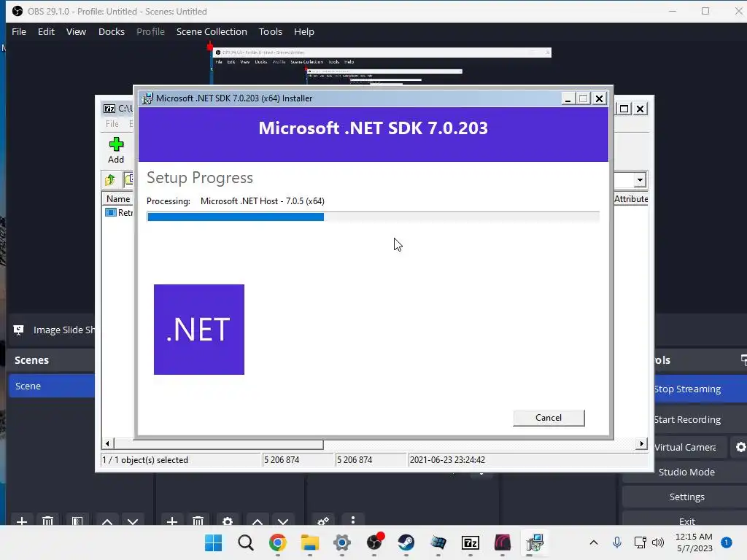Open OBS Profile menu
The image size is (747, 560).
[x=150, y=31]
